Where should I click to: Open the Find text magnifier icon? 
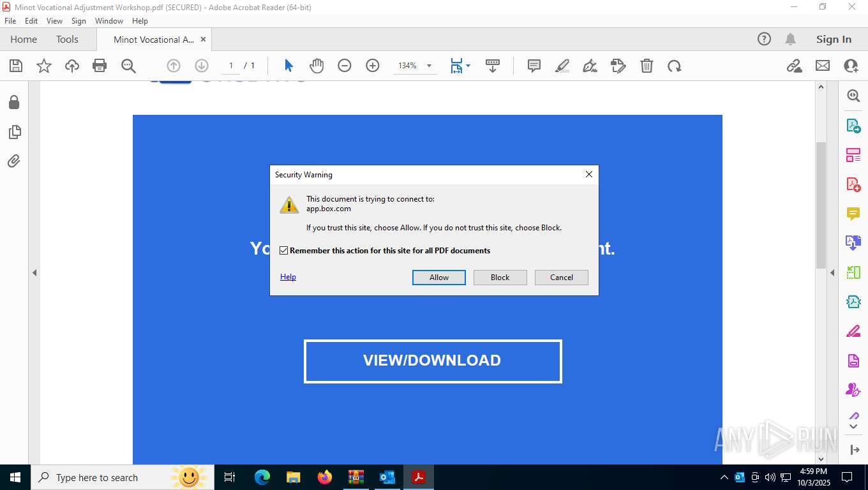128,66
